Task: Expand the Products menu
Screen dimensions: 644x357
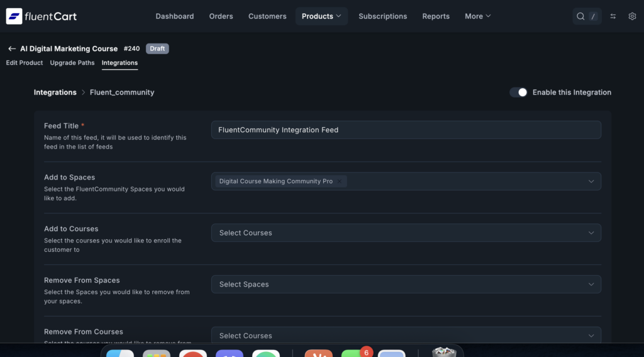Action: pos(321,16)
